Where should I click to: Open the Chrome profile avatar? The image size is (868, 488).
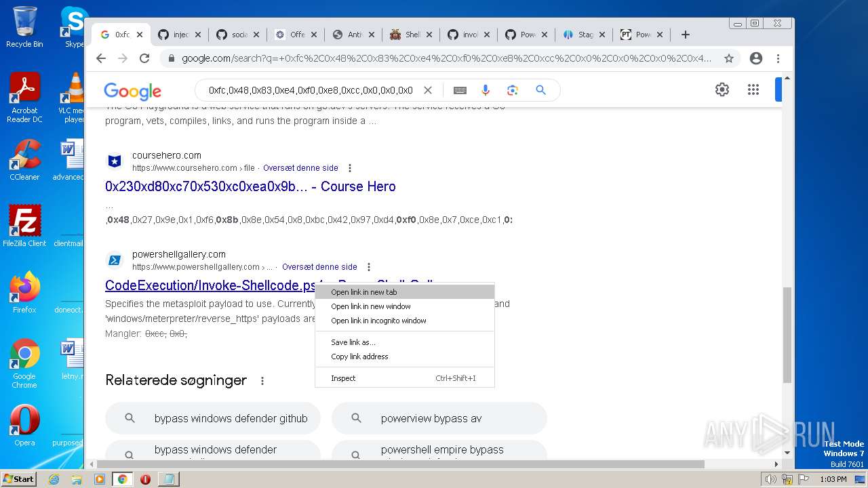756,58
